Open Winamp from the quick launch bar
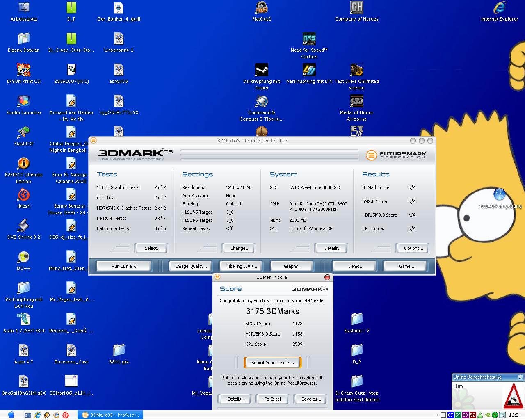 coord(47,415)
